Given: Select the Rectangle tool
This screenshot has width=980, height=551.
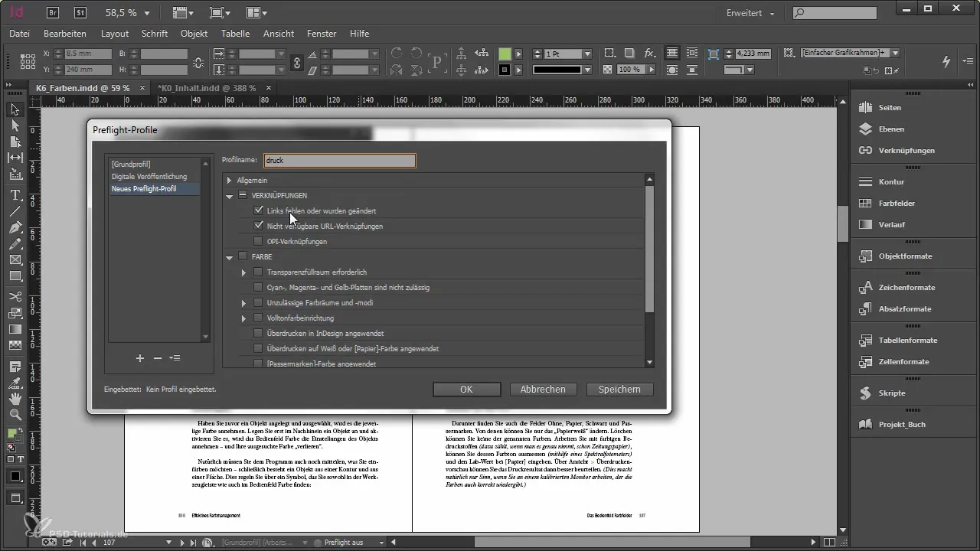Looking at the screenshot, I should click(x=15, y=275).
